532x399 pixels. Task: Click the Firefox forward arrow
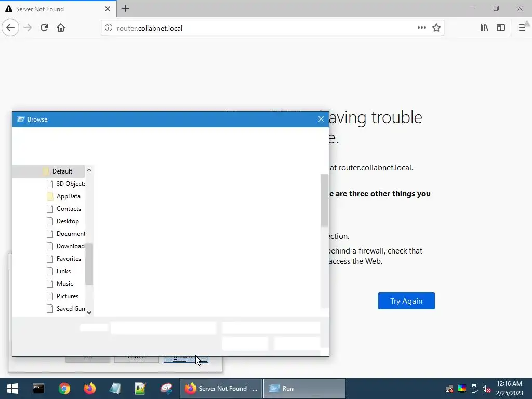(28, 28)
